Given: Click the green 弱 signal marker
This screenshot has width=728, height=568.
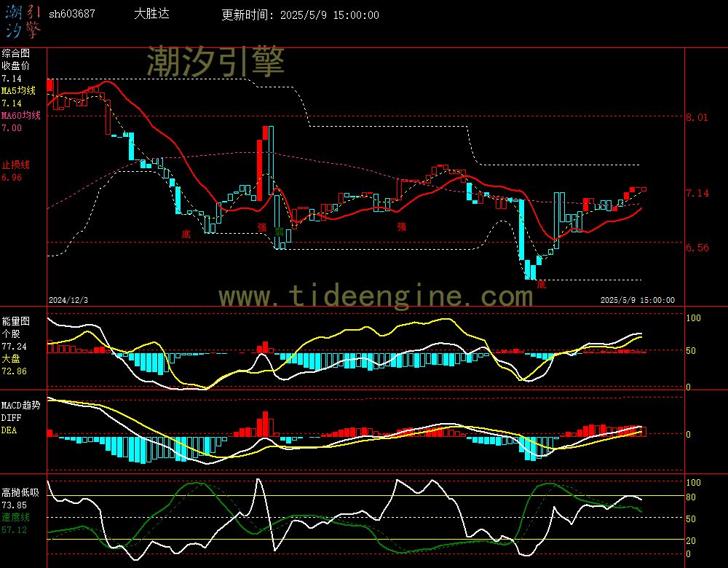Looking at the screenshot, I should (x=279, y=231).
